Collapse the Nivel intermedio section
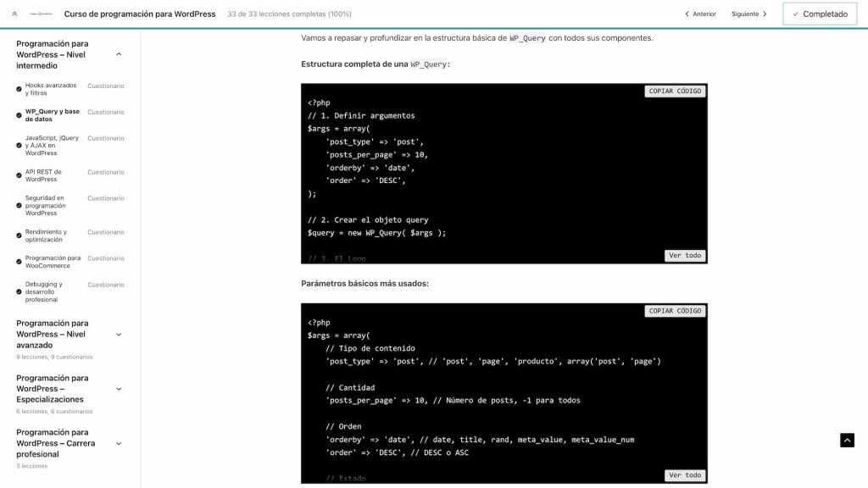 click(119, 54)
